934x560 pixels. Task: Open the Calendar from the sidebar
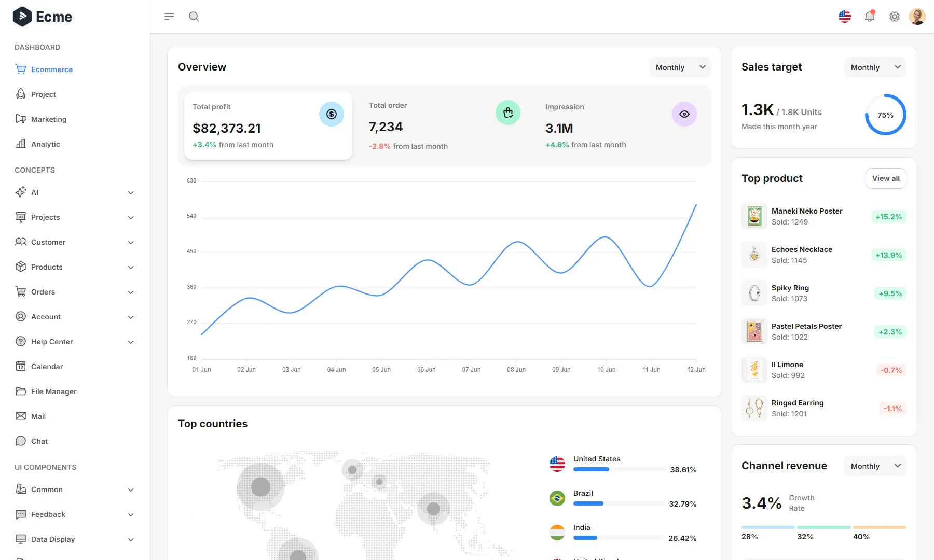(x=47, y=366)
